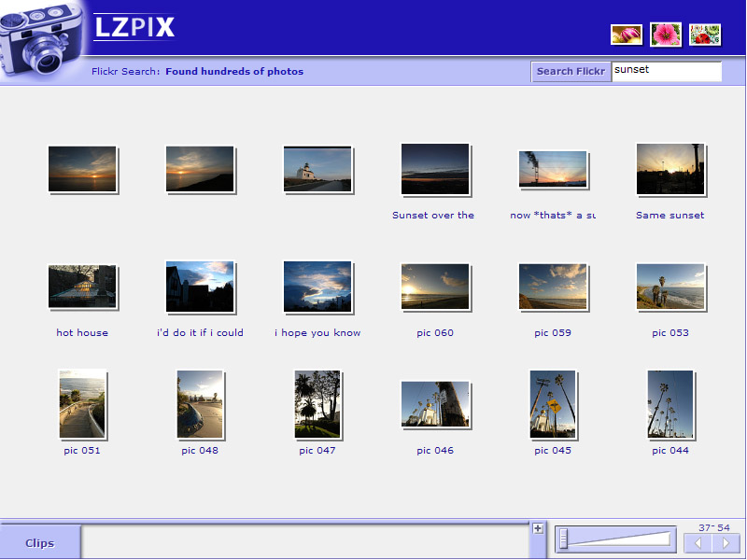Click the Search Flickr button
The height and width of the screenshot is (560, 747).
point(571,72)
